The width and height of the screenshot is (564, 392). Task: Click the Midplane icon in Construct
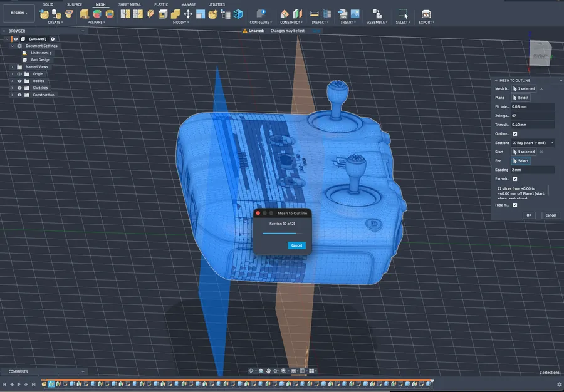point(298,14)
